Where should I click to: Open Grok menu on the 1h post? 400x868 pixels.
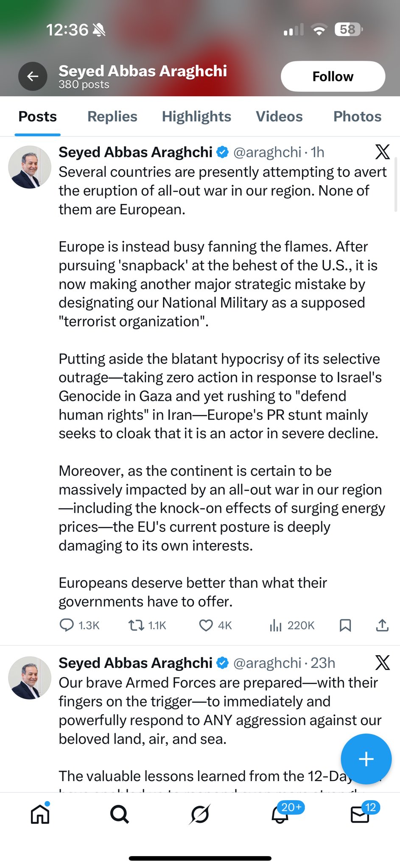[382, 152]
